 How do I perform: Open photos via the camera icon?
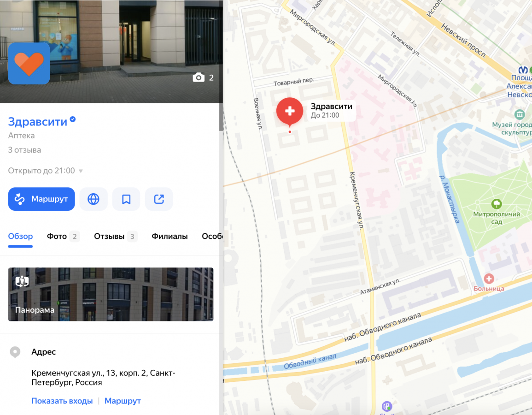click(199, 78)
